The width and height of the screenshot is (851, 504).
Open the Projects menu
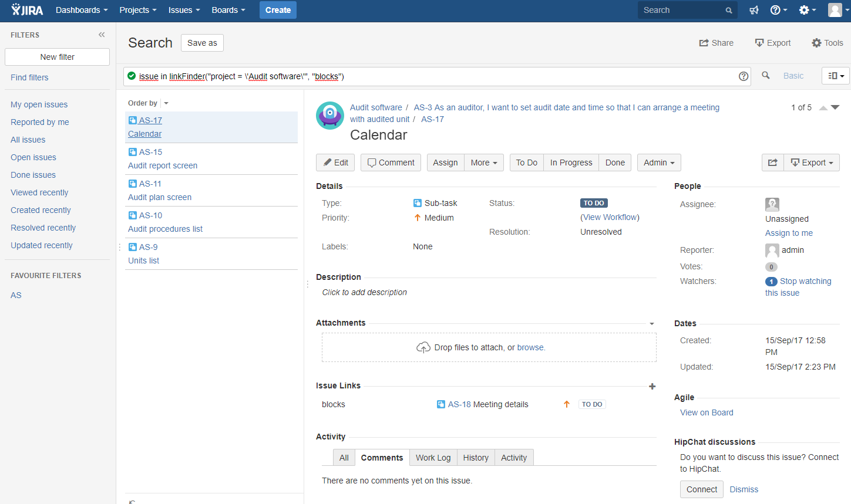[137, 10]
